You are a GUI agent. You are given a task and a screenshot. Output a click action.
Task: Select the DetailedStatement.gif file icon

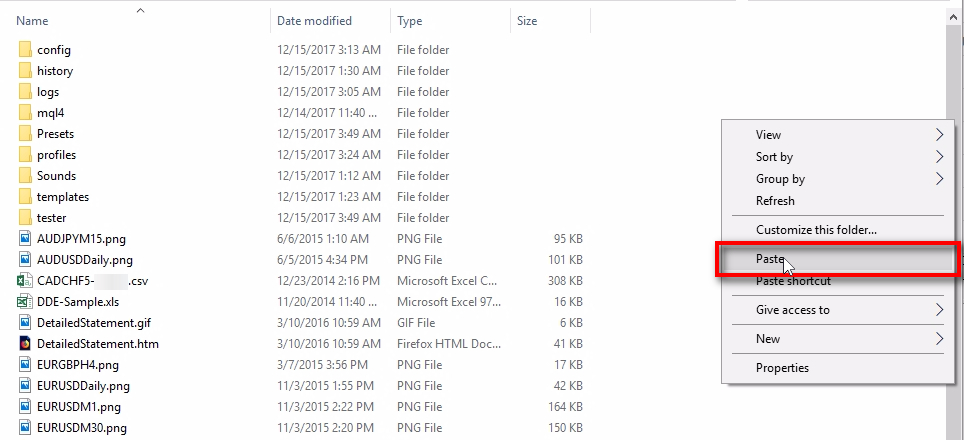25,323
